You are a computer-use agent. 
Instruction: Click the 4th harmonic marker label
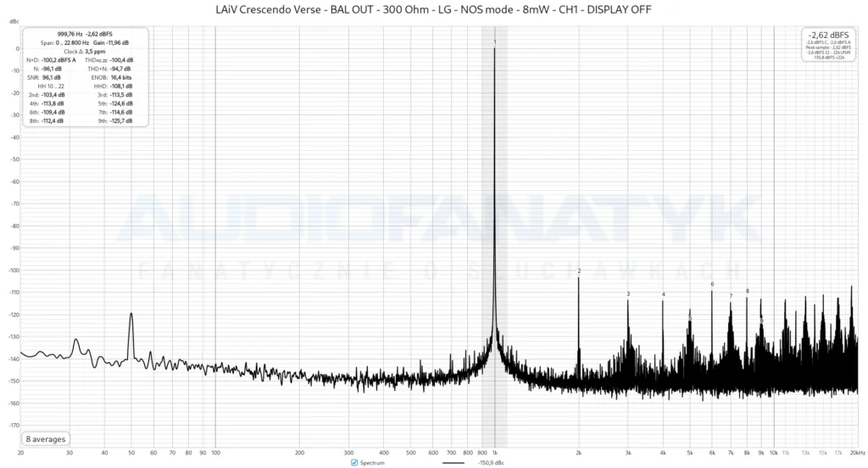(663, 294)
